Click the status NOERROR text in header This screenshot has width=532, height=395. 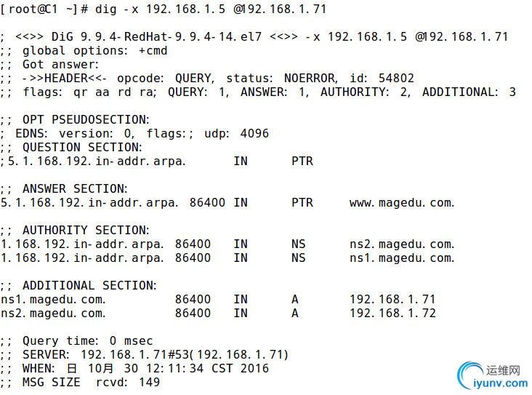pos(282,79)
